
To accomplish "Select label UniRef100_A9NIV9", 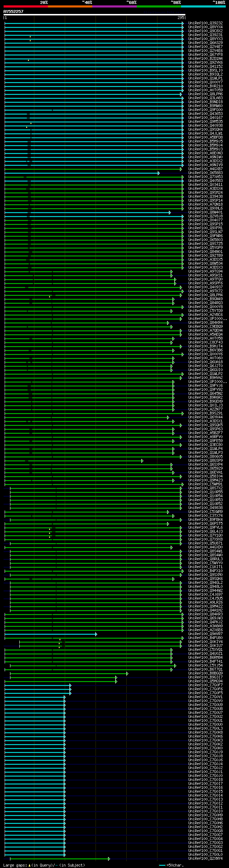I will point(205,165).
